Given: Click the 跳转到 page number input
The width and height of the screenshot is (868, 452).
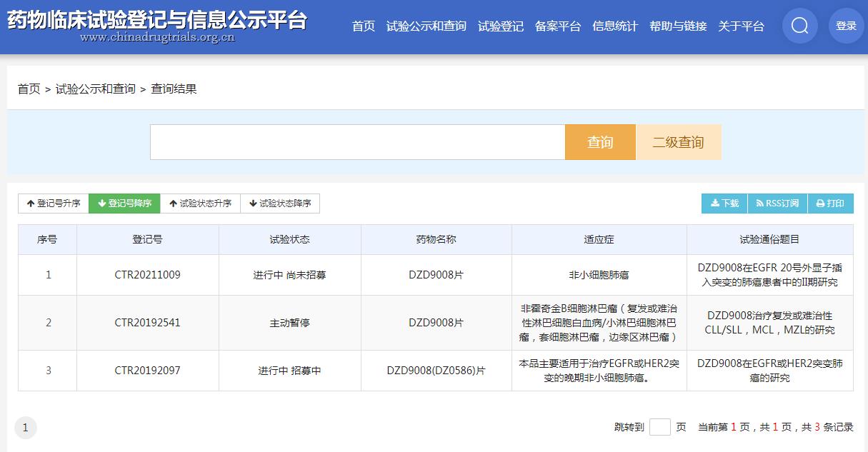Looking at the screenshot, I should point(660,427).
